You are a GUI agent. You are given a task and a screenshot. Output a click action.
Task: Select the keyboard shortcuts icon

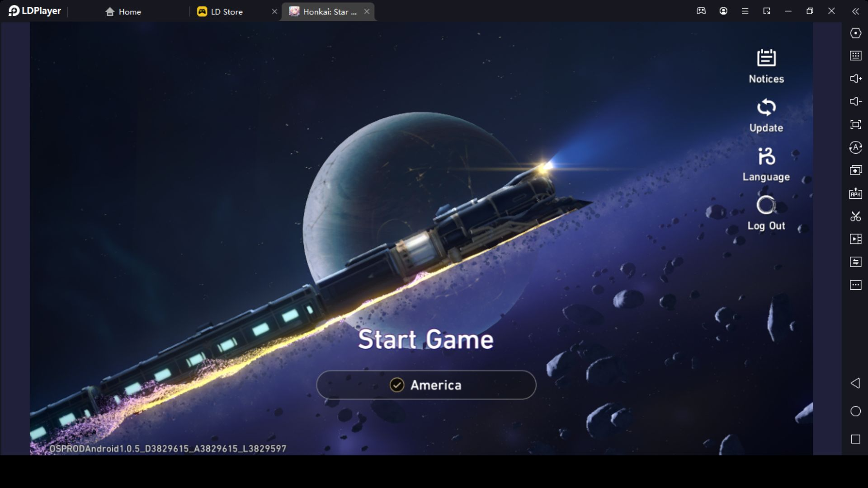[x=855, y=55]
